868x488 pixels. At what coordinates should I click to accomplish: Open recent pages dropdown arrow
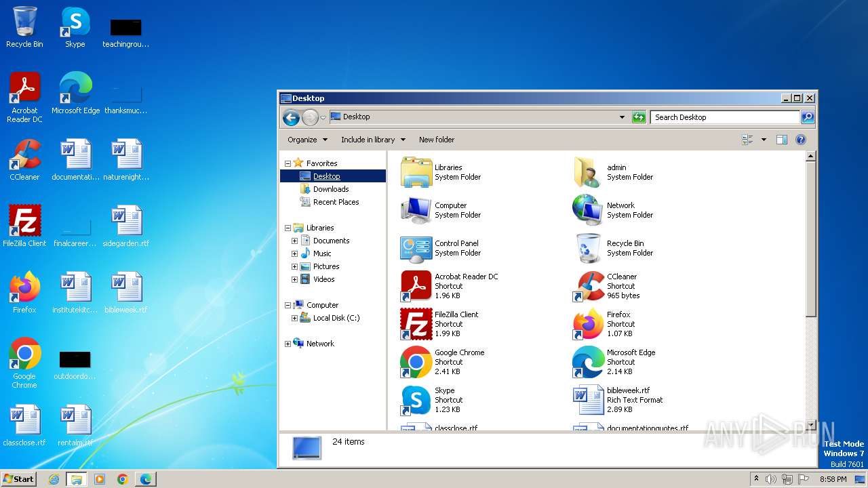(323, 118)
